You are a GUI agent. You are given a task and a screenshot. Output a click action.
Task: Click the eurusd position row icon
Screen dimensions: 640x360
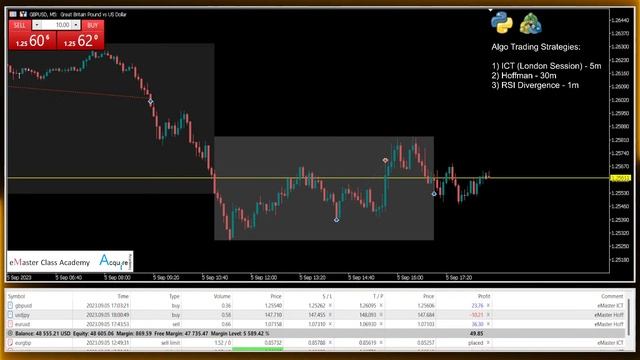(10, 324)
